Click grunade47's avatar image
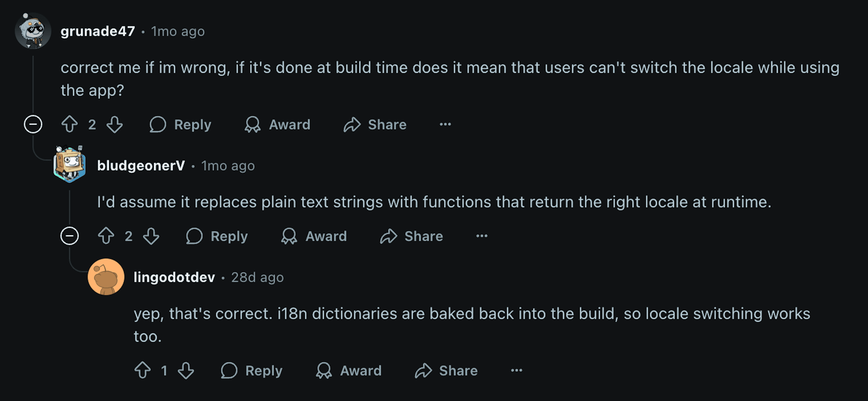Screen dimensions: 868x401 click(x=33, y=31)
